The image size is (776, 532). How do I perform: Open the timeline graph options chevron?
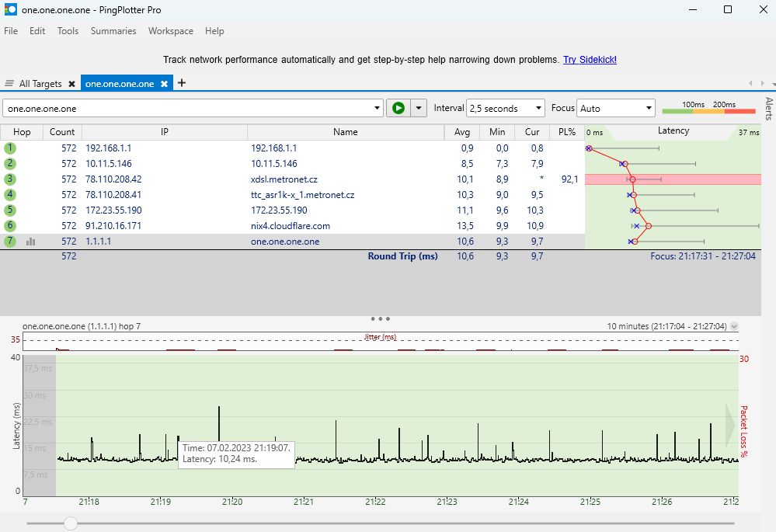[734, 326]
